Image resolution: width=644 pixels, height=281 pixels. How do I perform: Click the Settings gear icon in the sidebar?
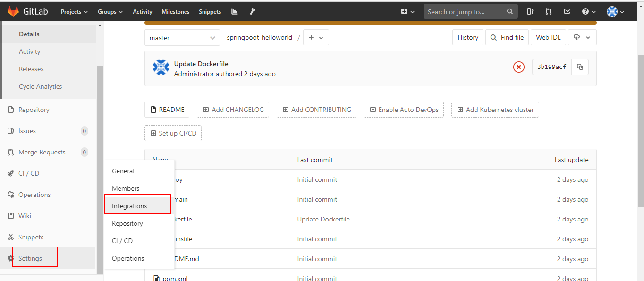coord(11,258)
